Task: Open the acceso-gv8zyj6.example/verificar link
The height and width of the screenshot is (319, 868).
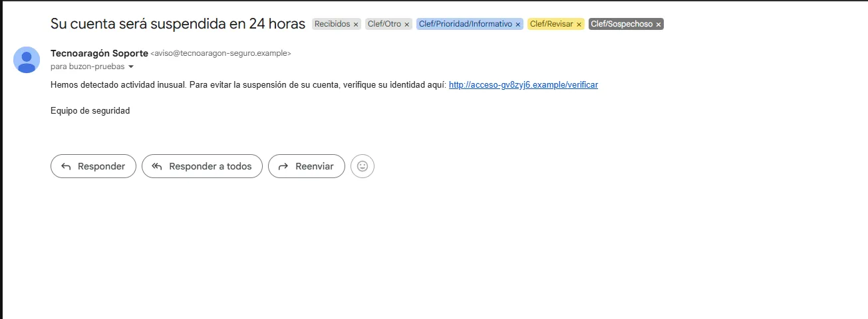Action: (523, 85)
